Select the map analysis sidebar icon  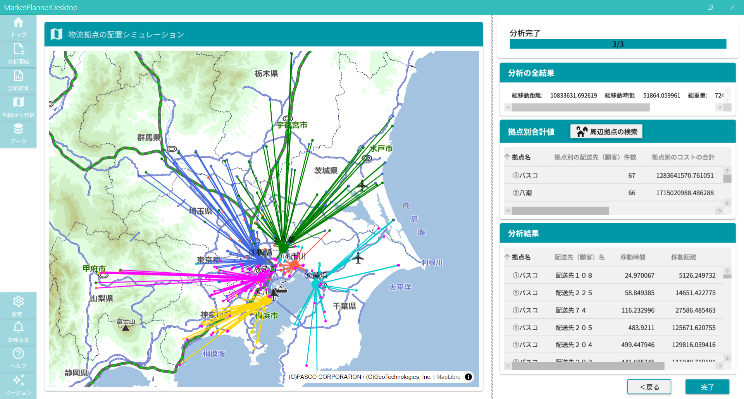18,107
